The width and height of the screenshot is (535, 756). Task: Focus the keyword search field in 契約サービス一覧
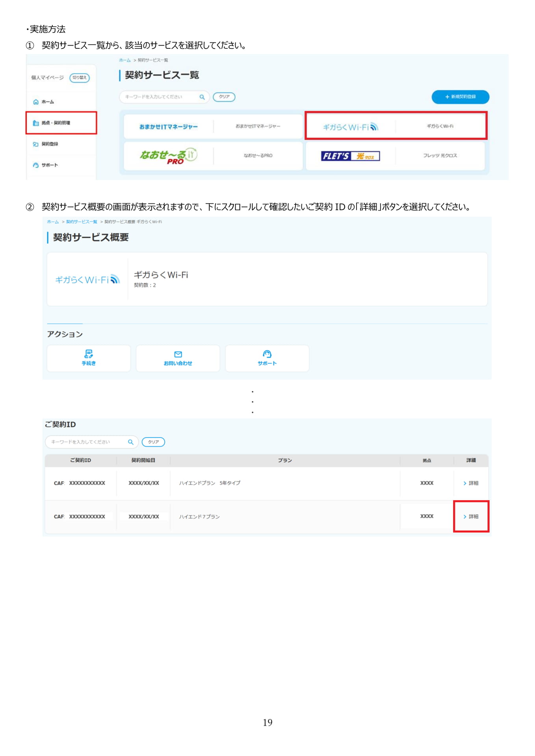click(164, 97)
